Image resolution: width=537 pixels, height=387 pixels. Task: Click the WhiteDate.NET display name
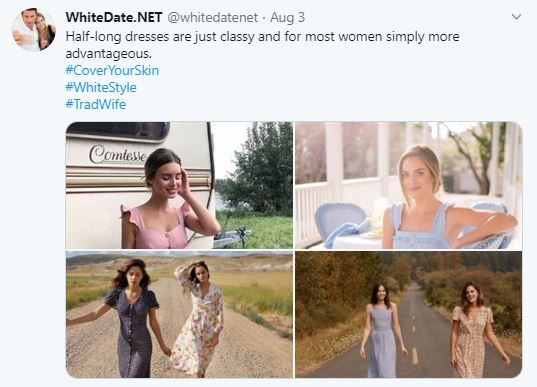114,17
